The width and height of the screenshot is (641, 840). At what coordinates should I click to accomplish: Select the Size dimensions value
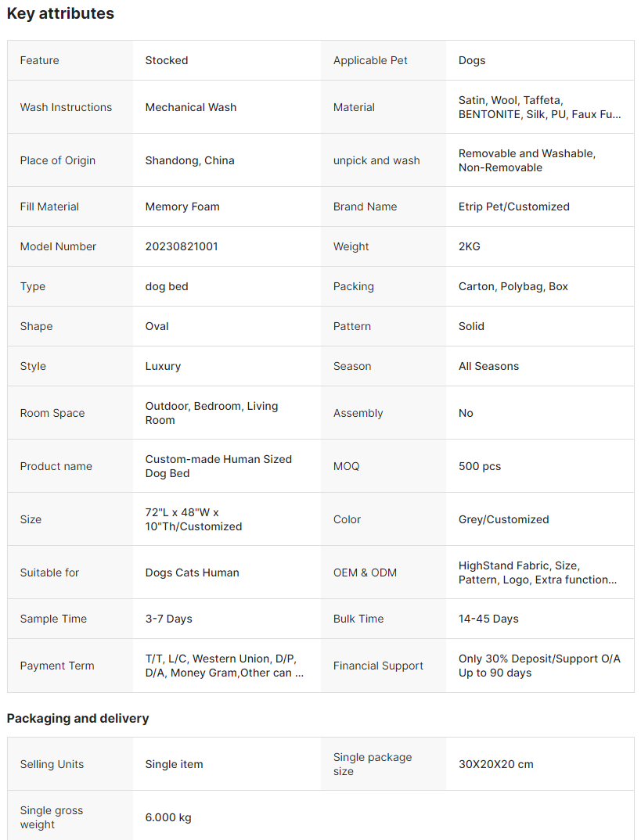pyautogui.click(x=193, y=519)
